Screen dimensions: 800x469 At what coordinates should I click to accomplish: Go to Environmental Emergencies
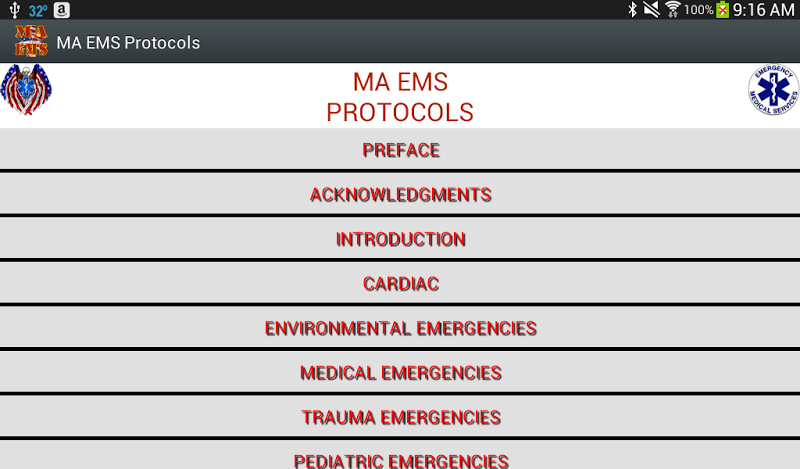400,328
